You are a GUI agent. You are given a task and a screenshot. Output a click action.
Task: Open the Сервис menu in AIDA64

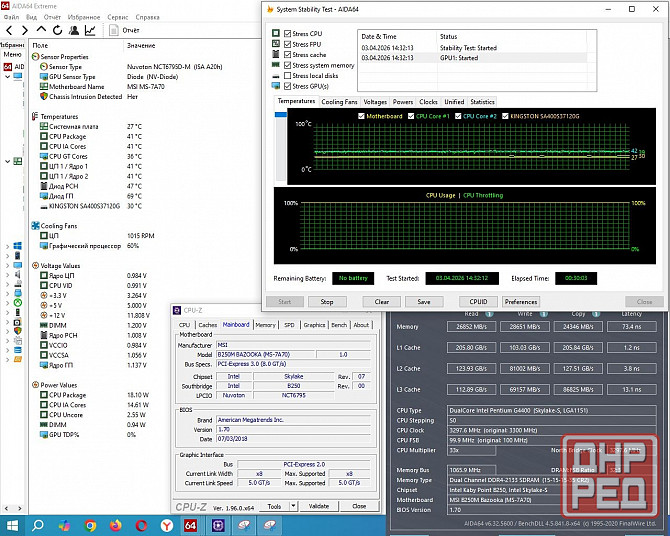pyautogui.click(x=117, y=17)
